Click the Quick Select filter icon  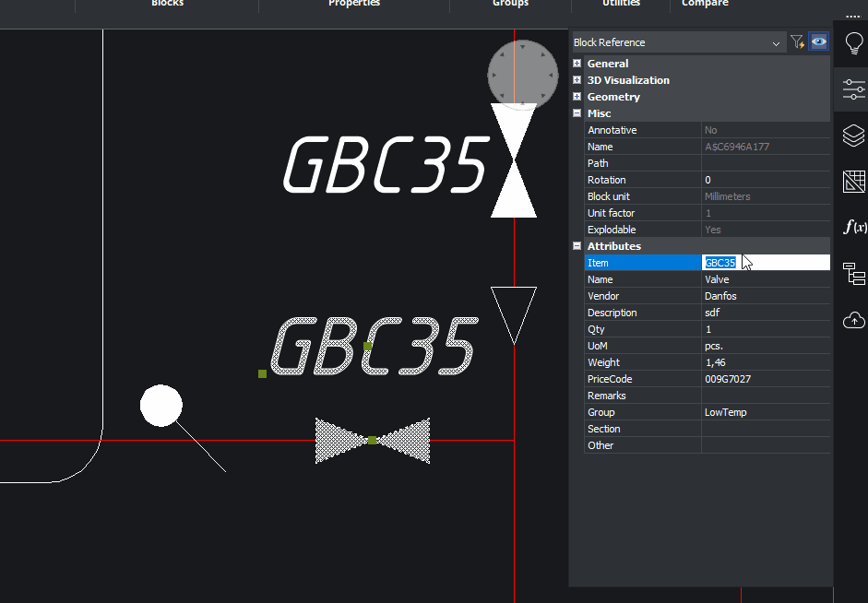point(797,42)
